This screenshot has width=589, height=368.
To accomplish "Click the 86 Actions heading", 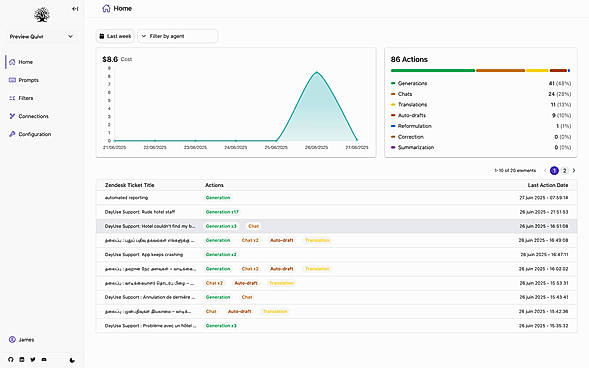I will click(x=409, y=59).
